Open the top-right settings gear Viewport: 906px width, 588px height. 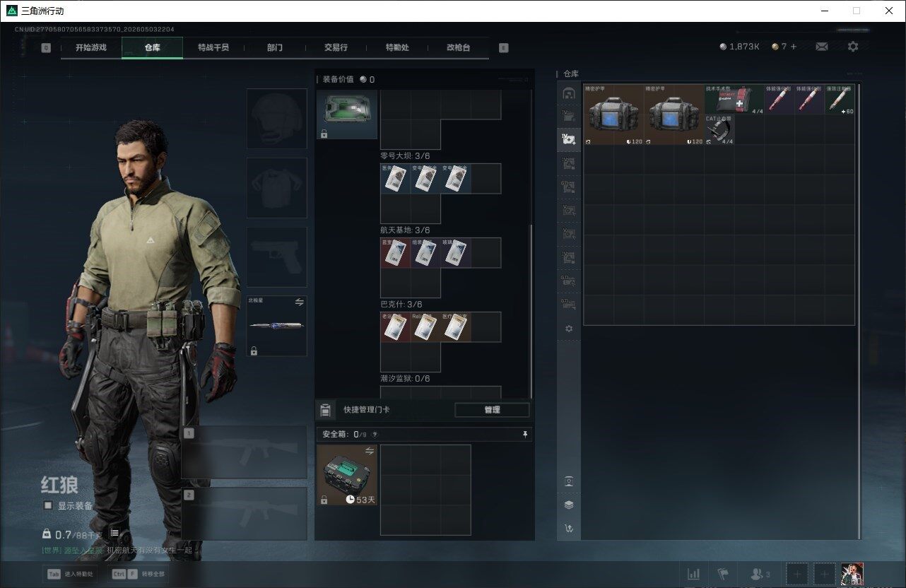(853, 47)
